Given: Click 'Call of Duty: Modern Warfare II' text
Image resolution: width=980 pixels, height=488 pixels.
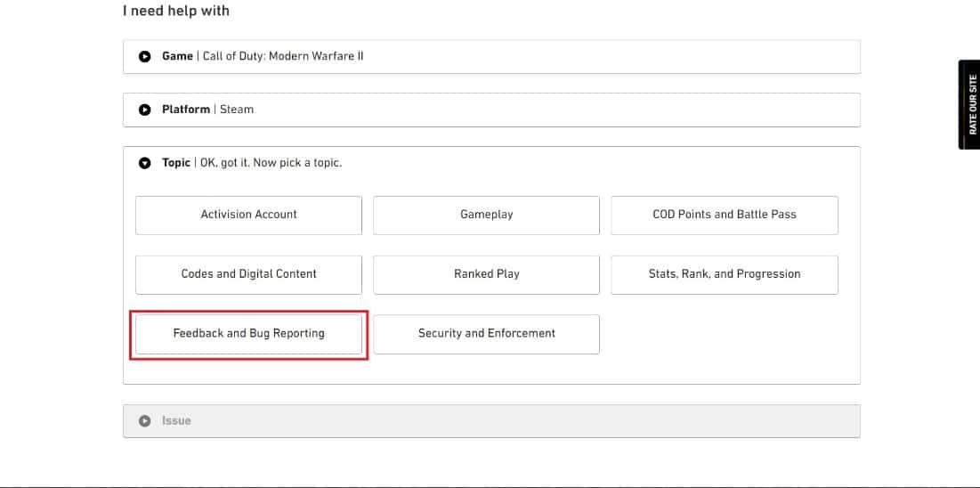Looking at the screenshot, I should [x=283, y=56].
